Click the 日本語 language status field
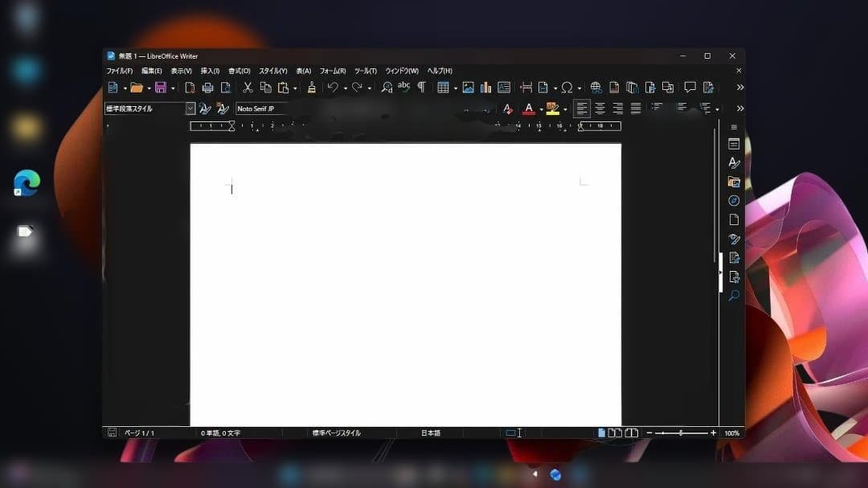The height and width of the screenshot is (488, 868). [x=431, y=433]
